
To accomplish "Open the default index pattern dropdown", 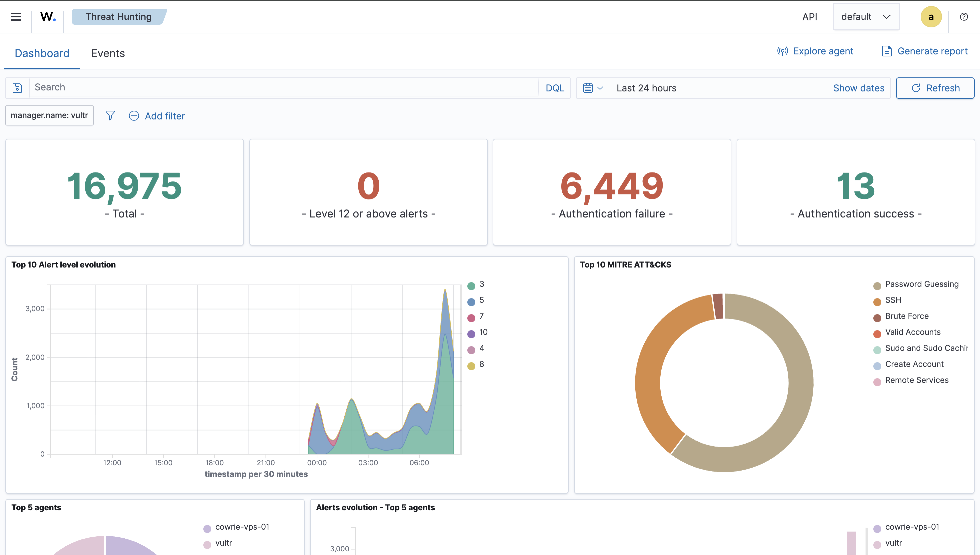I will click(x=866, y=17).
